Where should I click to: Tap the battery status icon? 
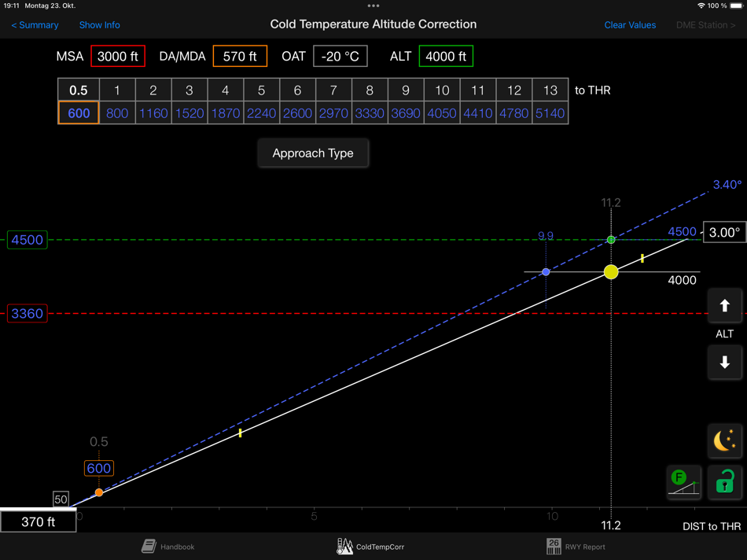(736, 6)
